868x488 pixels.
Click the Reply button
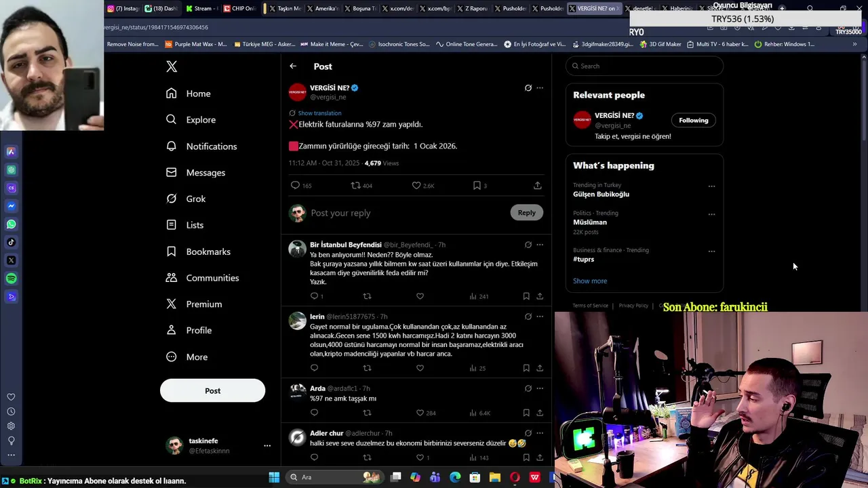click(x=526, y=213)
